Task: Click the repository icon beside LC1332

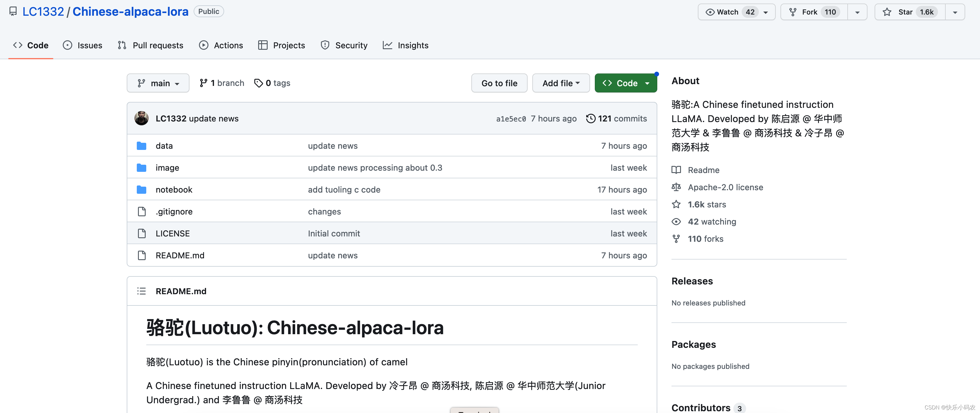Action: coord(13,12)
